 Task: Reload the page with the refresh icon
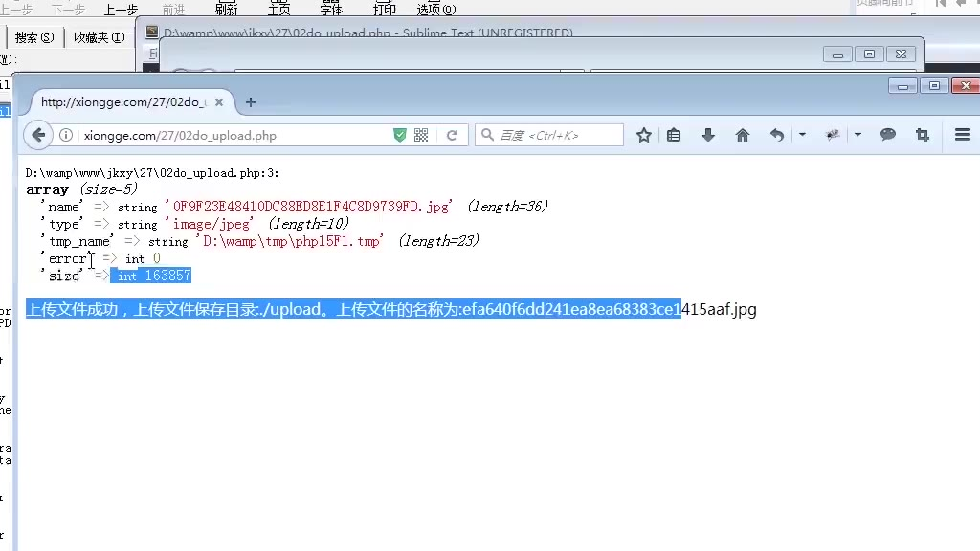[452, 135]
